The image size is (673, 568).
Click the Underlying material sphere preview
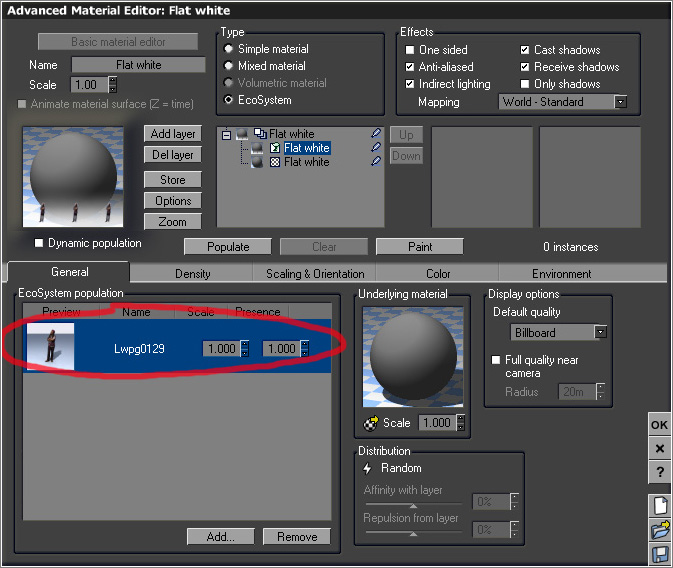coord(413,357)
